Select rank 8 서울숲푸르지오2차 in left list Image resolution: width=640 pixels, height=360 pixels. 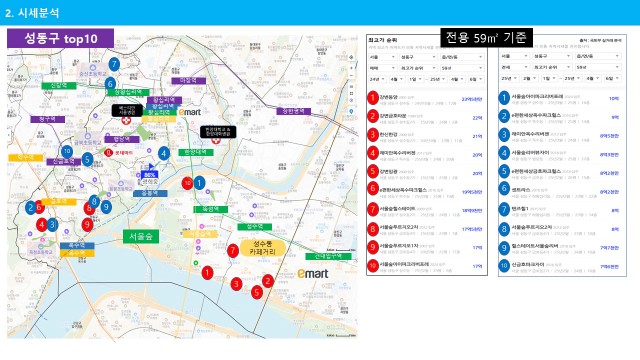coord(426,229)
